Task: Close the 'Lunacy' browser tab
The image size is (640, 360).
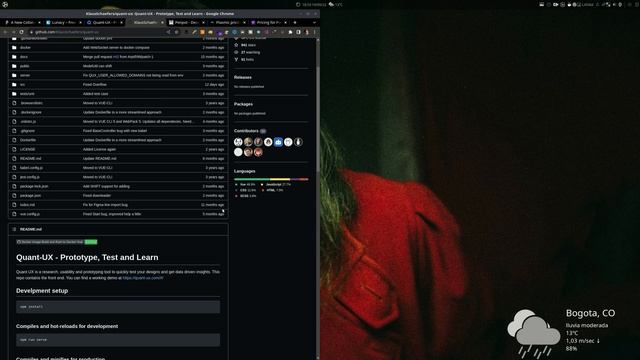Action: [80, 22]
